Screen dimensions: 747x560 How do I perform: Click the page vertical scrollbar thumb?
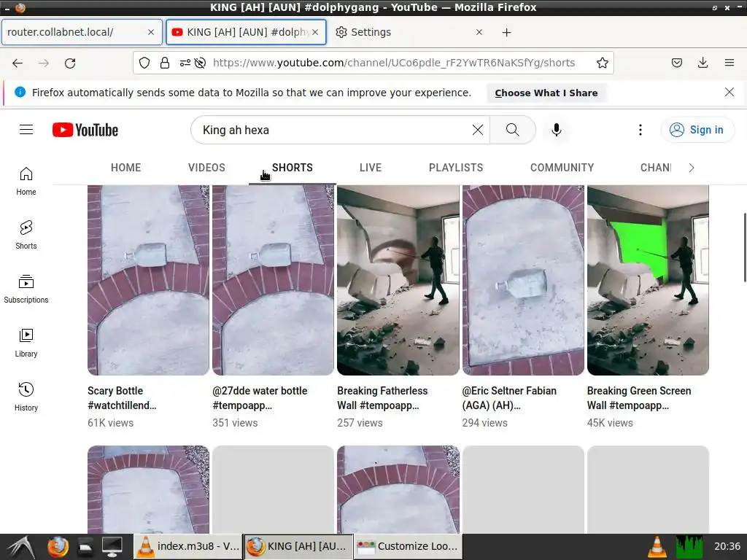coord(745,248)
